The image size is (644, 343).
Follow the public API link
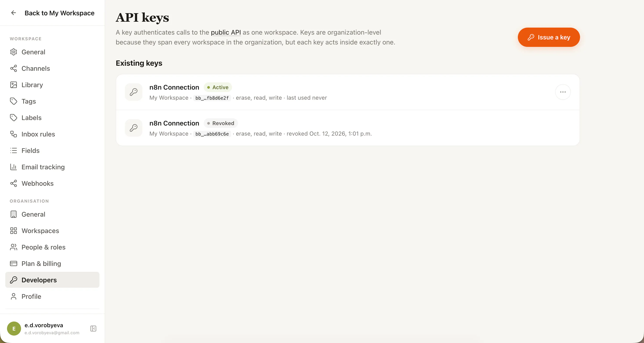point(226,32)
